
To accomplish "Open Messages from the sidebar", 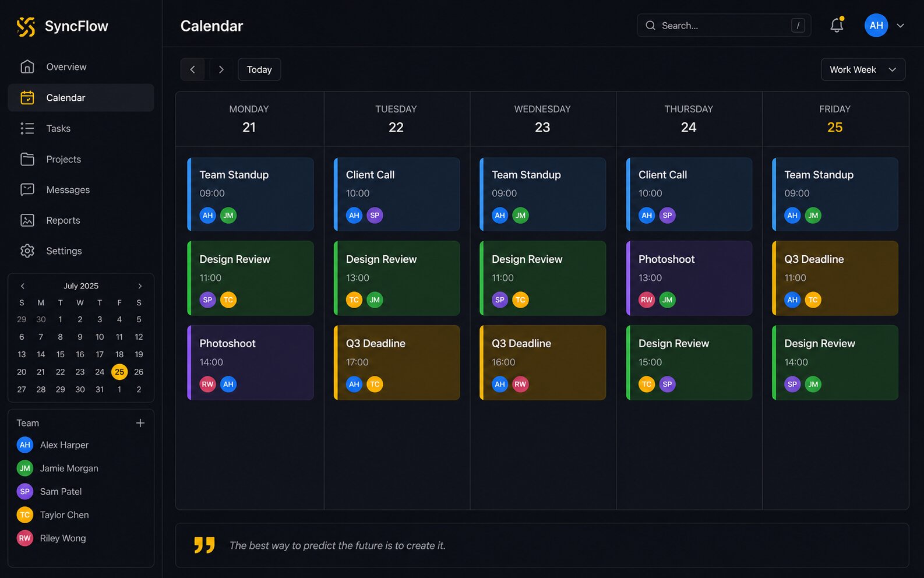I will tap(68, 189).
